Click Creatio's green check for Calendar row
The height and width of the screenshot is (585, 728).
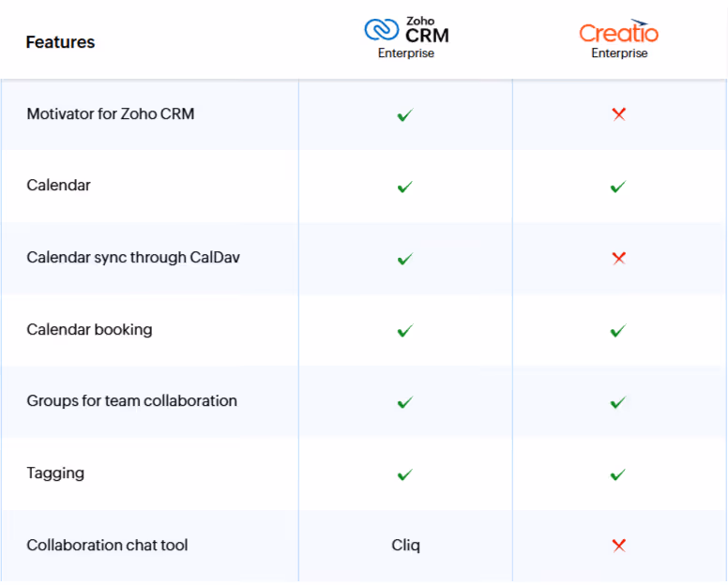click(x=618, y=187)
